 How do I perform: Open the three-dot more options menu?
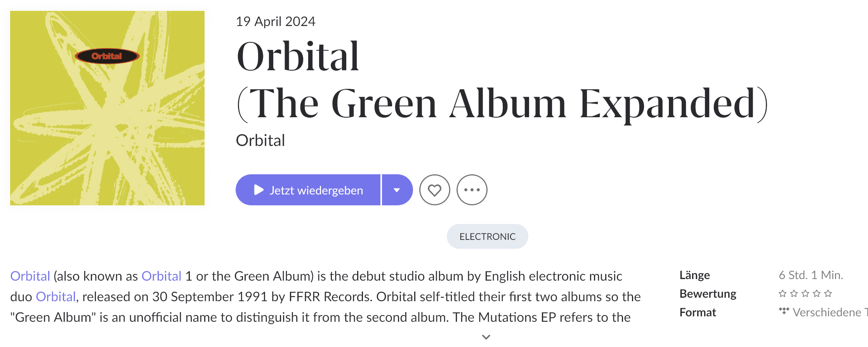pyautogui.click(x=472, y=190)
